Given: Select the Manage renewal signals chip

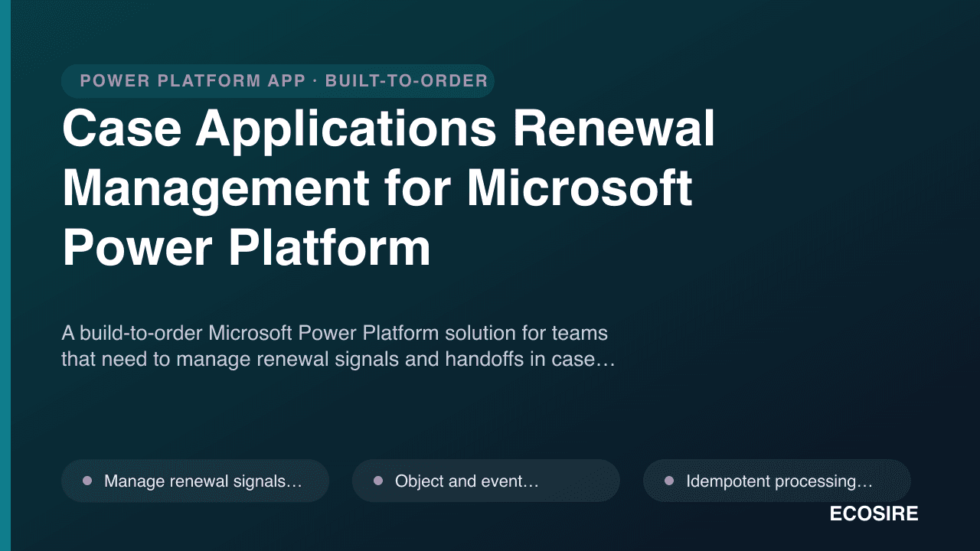Looking at the screenshot, I should coord(195,481).
